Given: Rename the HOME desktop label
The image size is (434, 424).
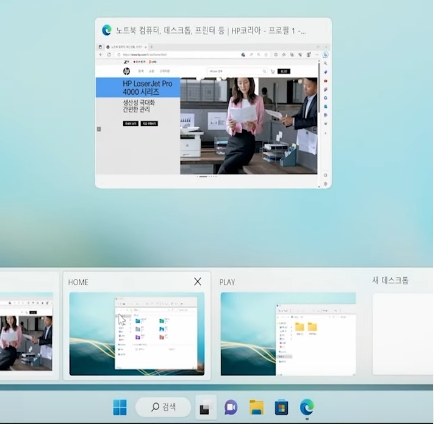Looking at the screenshot, I should 78,282.
